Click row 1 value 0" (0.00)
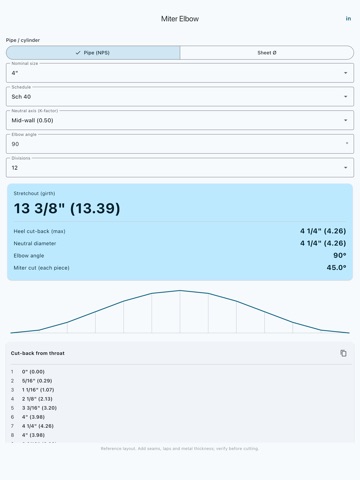This screenshot has width=360, height=480. point(33,372)
